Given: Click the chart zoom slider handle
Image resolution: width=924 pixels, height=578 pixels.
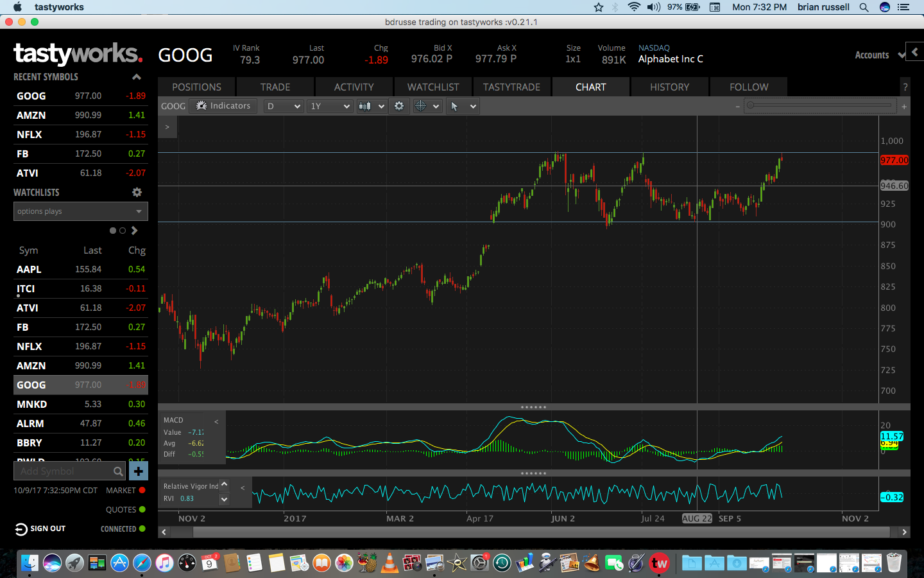Looking at the screenshot, I should pyautogui.click(x=749, y=105).
